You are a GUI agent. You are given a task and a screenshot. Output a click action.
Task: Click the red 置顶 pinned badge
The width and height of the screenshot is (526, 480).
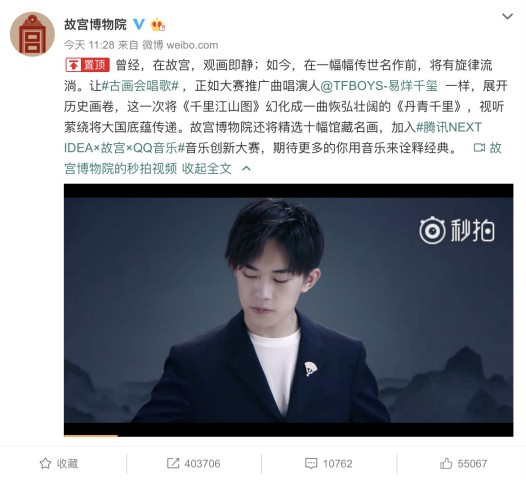pyautogui.click(x=88, y=65)
